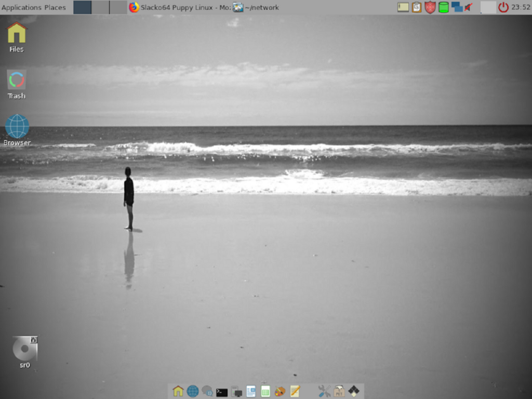Start the chat application from the dock
This screenshot has width=532, height=399.
(207, 391)
